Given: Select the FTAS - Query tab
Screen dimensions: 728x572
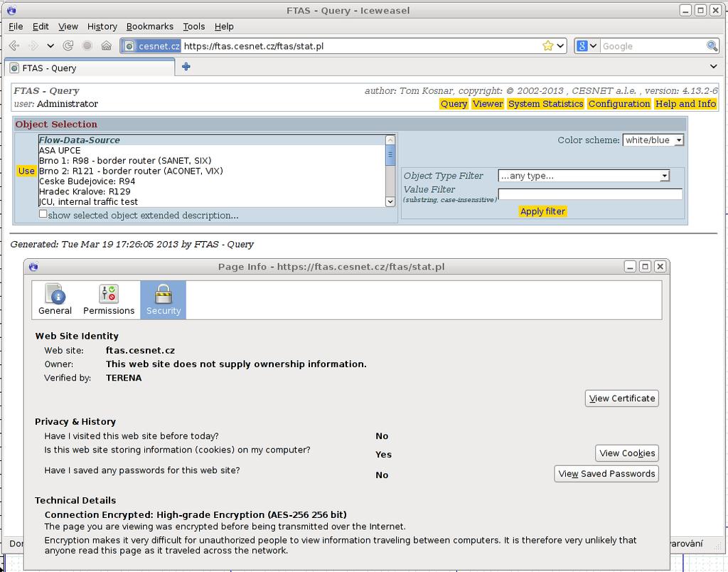Looking at the screenshot, I should (90, 68).
